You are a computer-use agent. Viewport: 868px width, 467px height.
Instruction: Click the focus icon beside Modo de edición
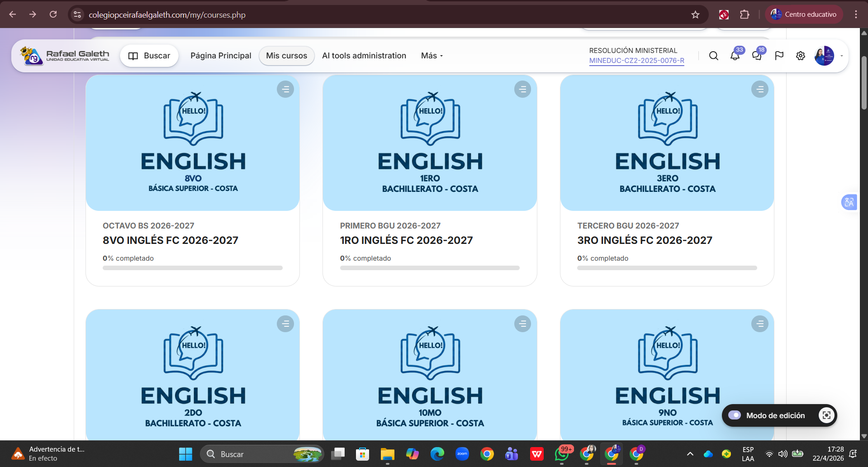826,415
